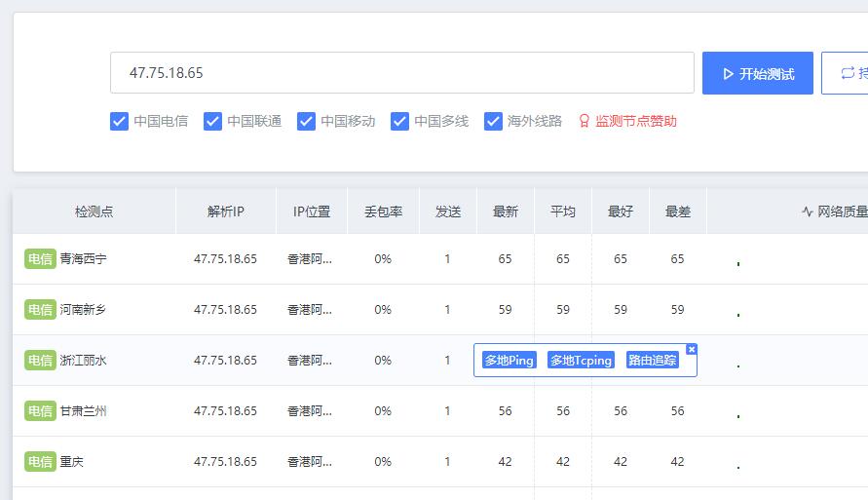Click the latest value 56 in 甘肃兰州 row

(x=505, y=411)
